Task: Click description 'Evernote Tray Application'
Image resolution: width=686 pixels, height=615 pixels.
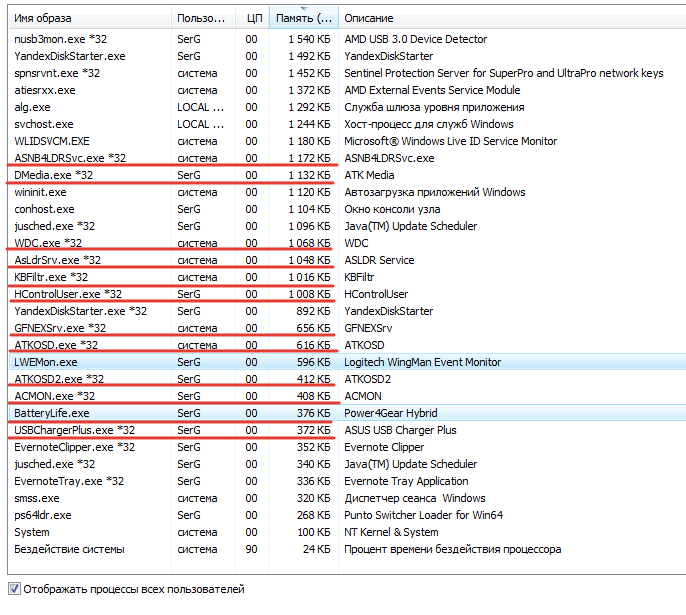Action: [x=406, y=481]
